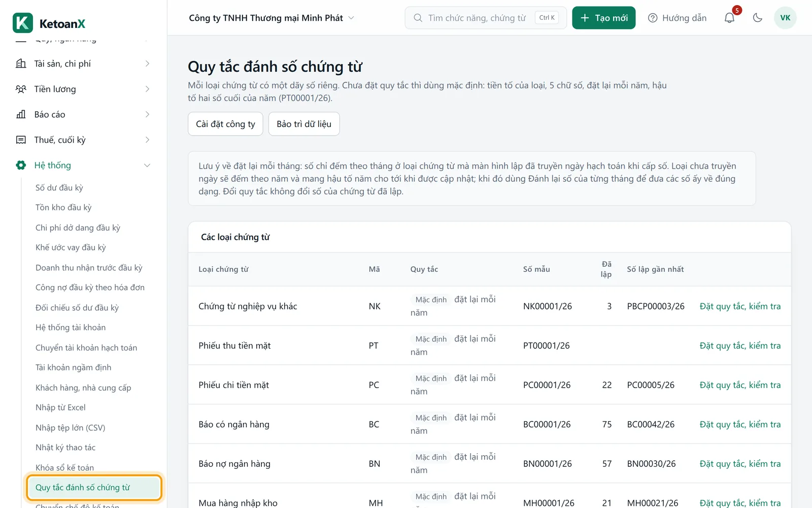The image size is (812, 508).
Task: Expand the Báo cáo menu
Action: coord(83,114)
